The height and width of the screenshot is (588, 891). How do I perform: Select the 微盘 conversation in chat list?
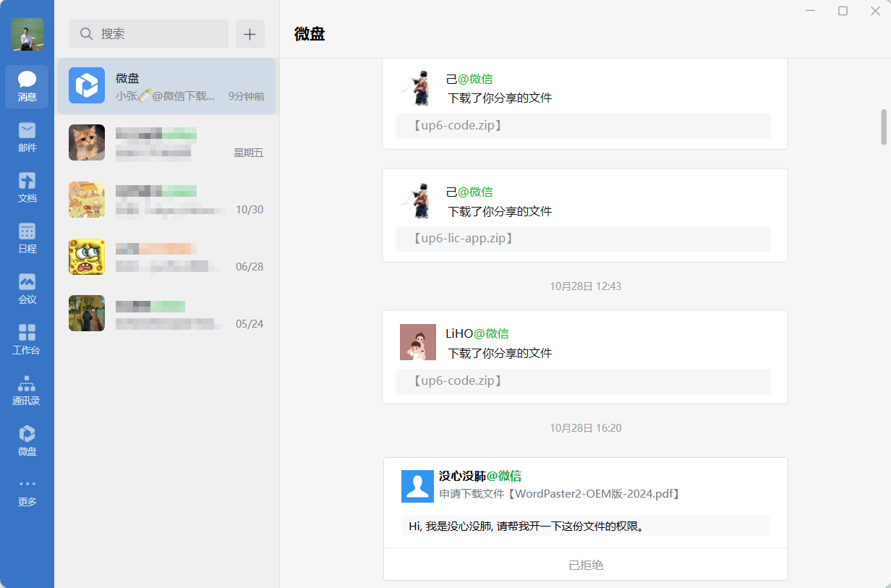pos(166,86)
